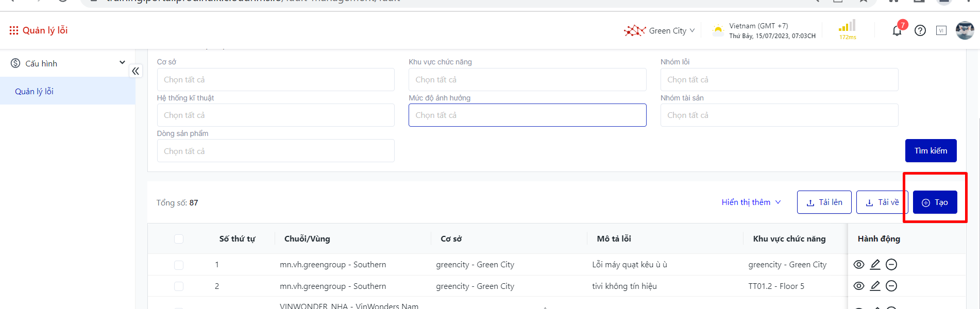Tick the checkbox for row 1
The width and height of the screenshot is (980, 309).
coord(179,265)
